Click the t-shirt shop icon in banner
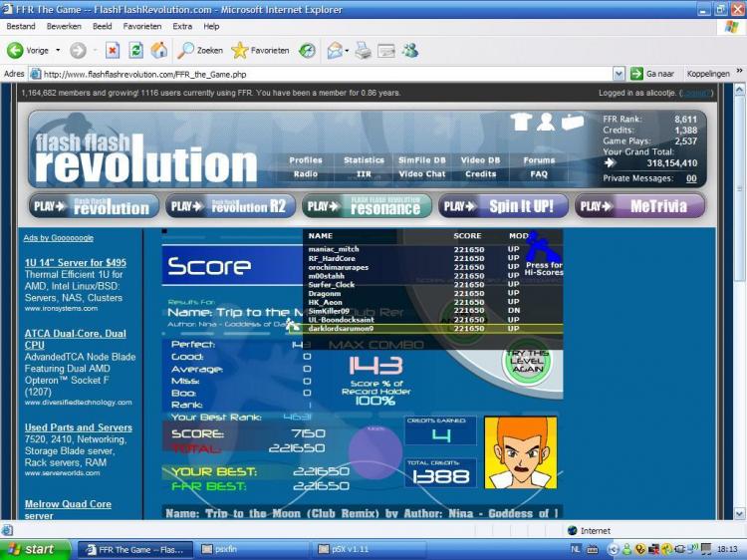Screen dimensions: 747x560 [521, 122]
